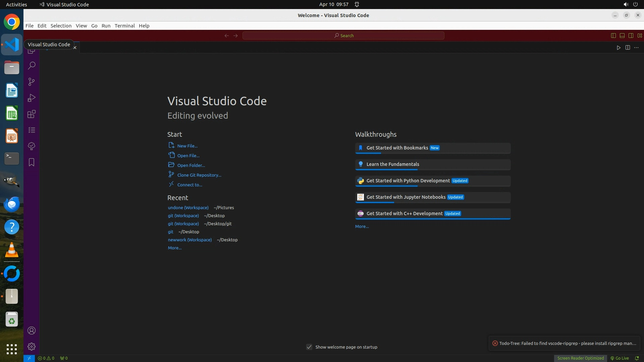Open the Extensions view

32,114
